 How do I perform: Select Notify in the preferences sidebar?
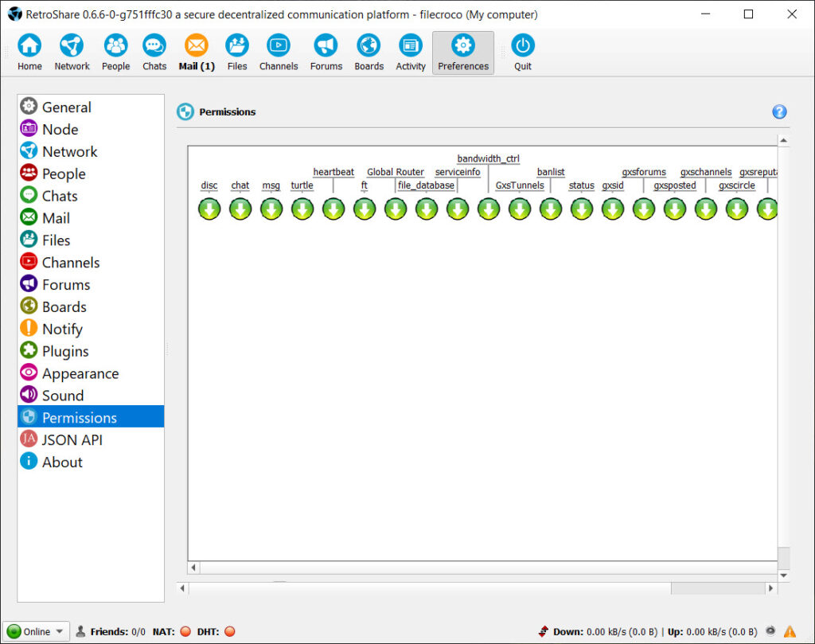91,329
